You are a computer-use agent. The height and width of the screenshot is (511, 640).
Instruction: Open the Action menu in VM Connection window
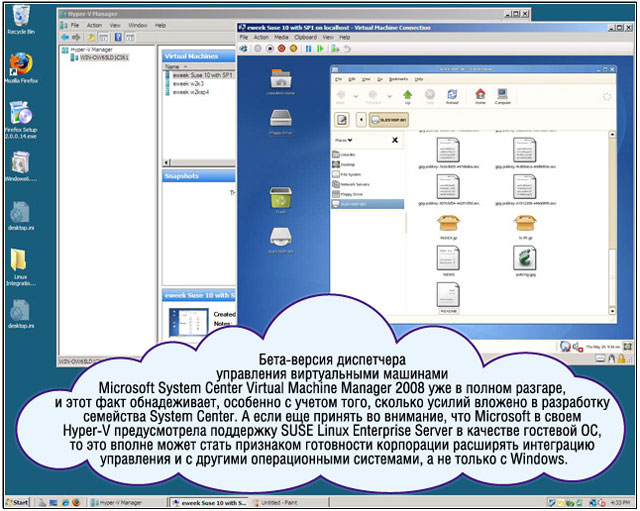click(261, 37)
